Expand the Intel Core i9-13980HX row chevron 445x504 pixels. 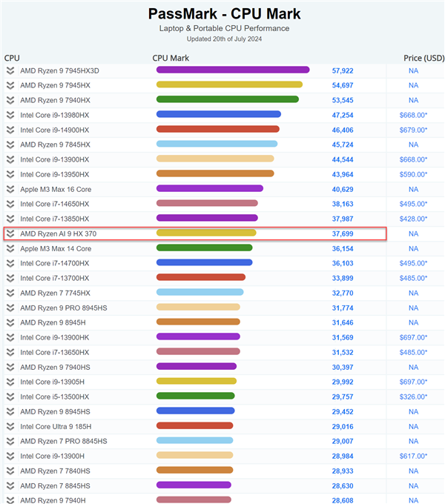pos(10,115)
